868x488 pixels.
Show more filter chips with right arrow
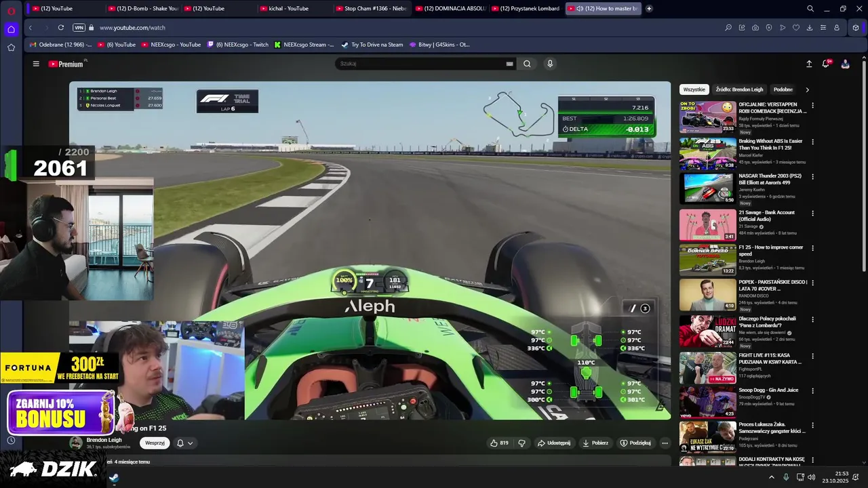[807, 89]
